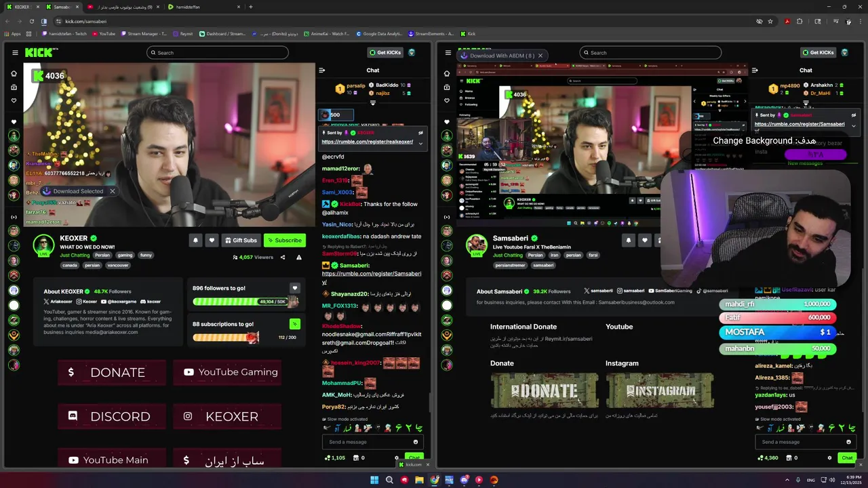The height and width of the screenshot is (488, 868).
Task: Click Gift Subs on KEOXER's channel
Action: 241,240
